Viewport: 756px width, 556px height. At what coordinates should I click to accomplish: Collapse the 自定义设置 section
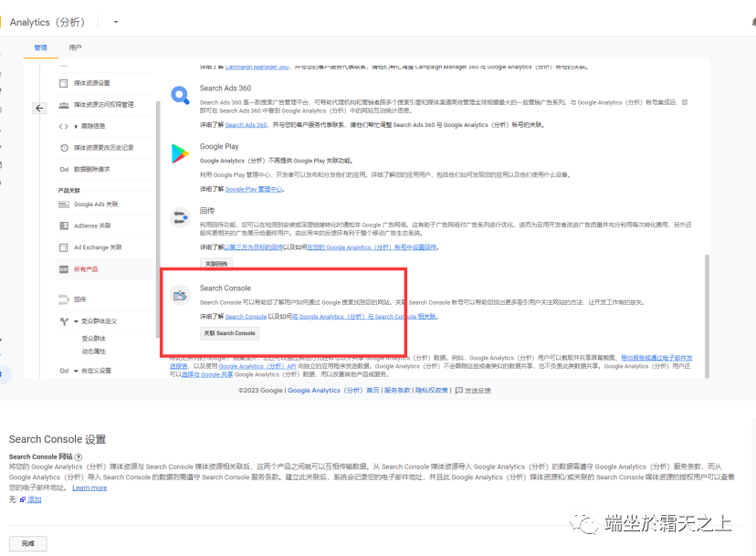pyautogui.click(x=76, y=371)
